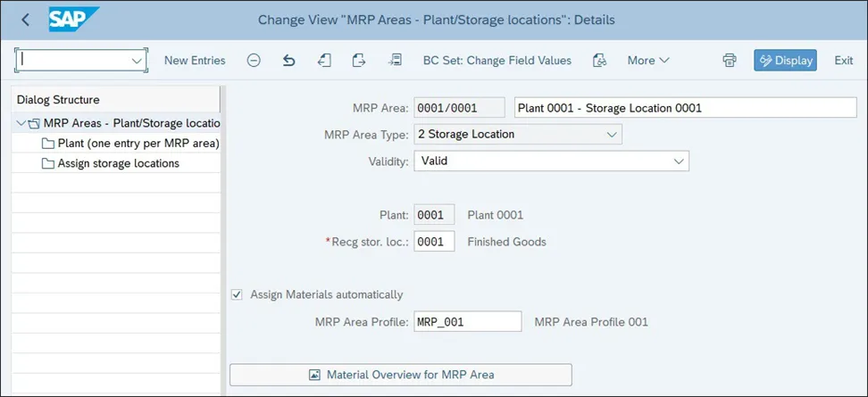
Task: Click the Delete (minus circle) toolbar icon
Action: click(254, 61)
